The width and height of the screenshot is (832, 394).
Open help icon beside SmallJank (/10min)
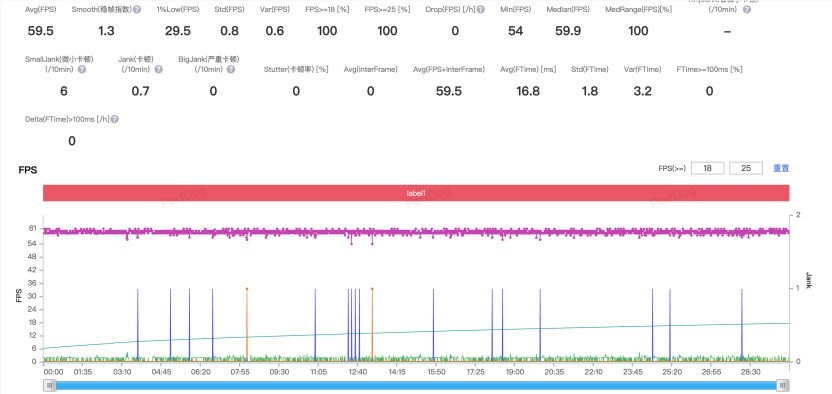tap(82, 69)
